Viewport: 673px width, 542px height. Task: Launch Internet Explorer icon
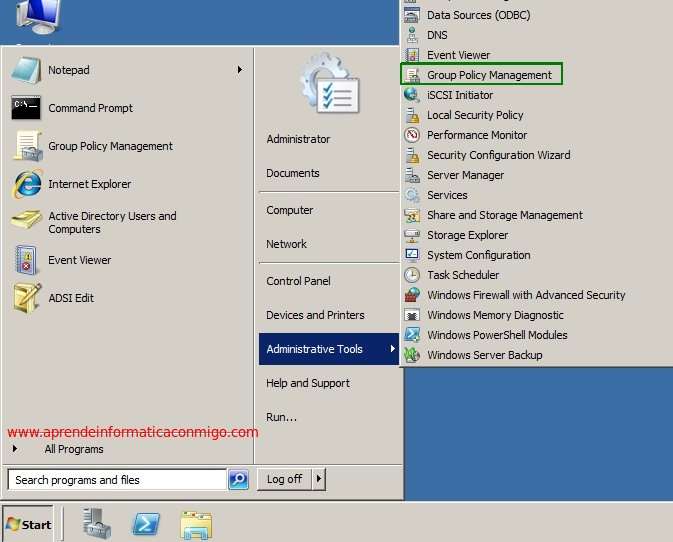pyautogui.click(x=27, y=184)
